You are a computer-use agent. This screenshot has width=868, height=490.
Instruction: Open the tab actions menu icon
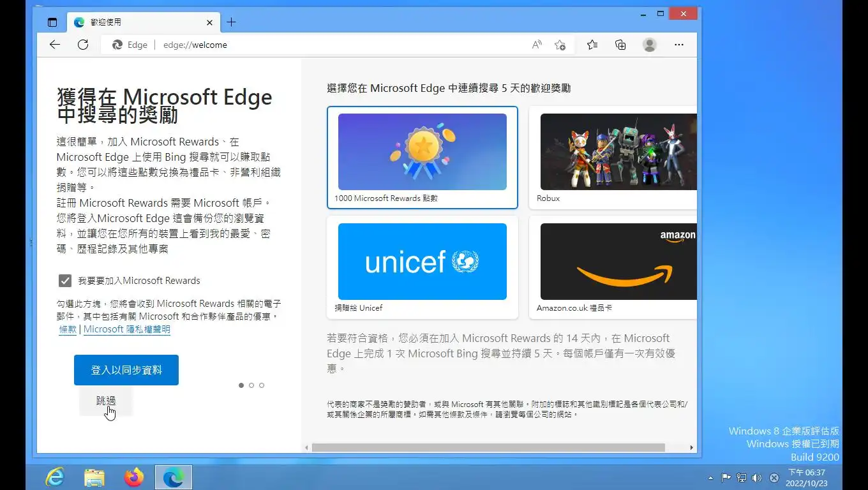click(x=52, y=22)
